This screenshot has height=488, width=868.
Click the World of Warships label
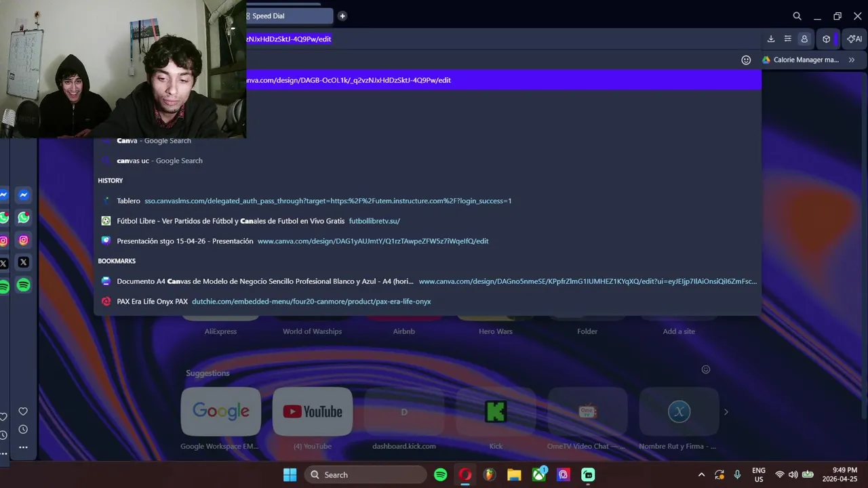313,331
